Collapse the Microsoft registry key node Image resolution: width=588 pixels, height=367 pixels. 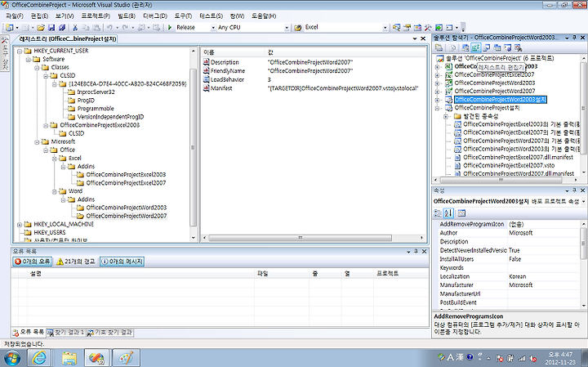[37, 142]
